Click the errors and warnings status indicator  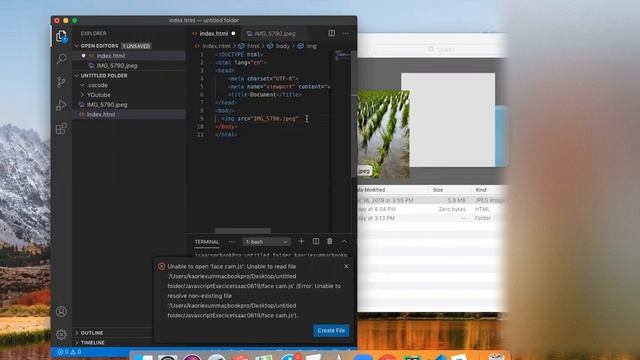coord(69,352)
